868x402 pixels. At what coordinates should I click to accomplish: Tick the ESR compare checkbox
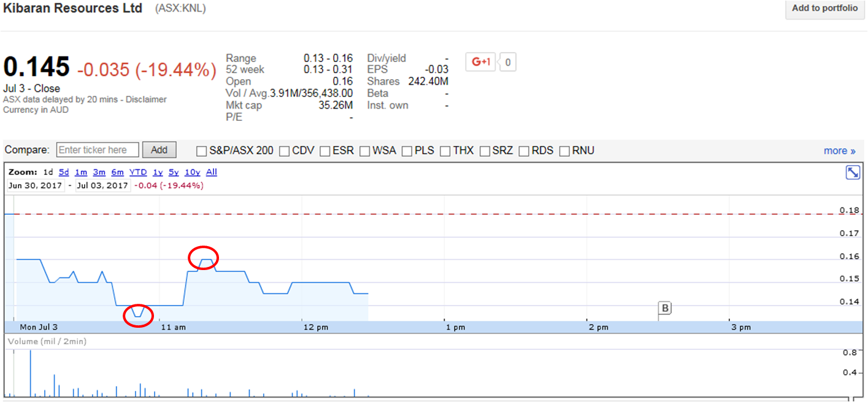pyautogui.click(x=325, y=151)
